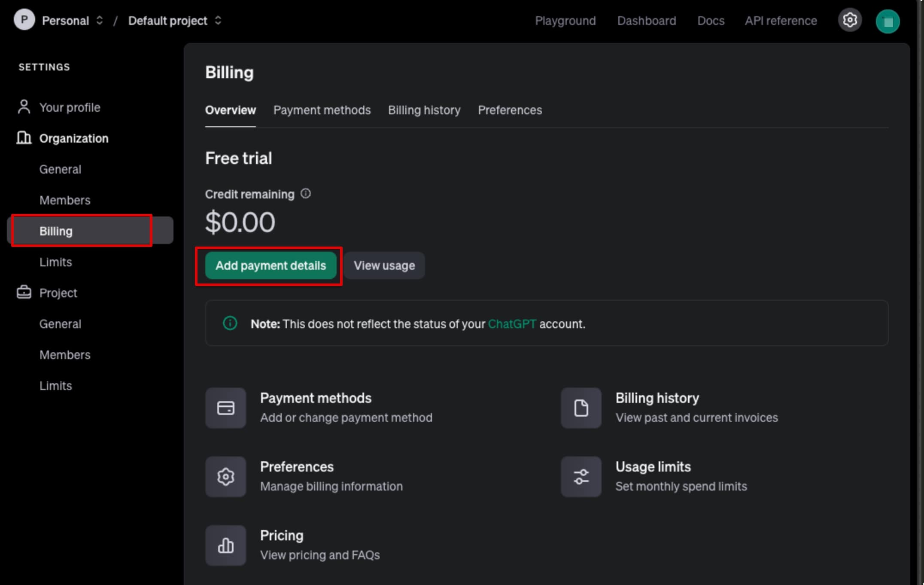Select Billing in the sidebar
This screenshot has height=585, width=924.
(x=90, y=231)
